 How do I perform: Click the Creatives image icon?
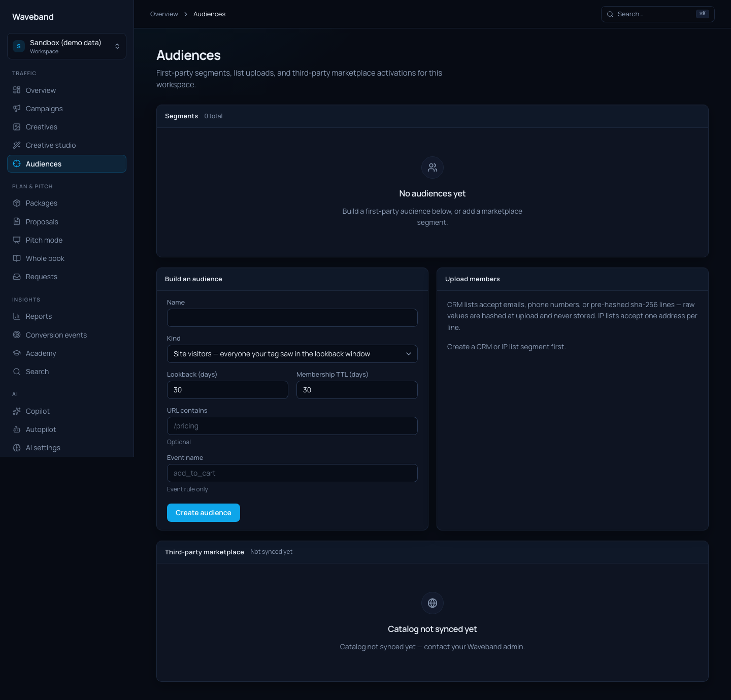tap(17, 127)
